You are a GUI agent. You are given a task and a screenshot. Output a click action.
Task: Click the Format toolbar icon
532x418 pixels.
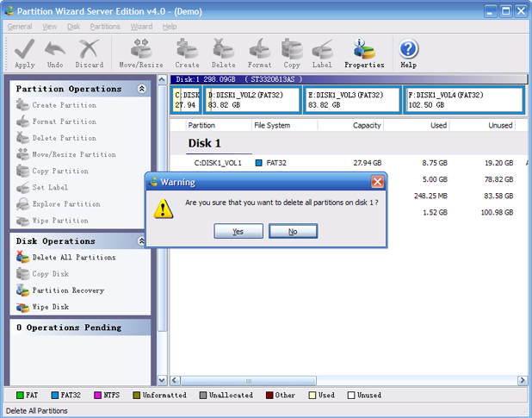pyautogui.click(x=260, y=53)
